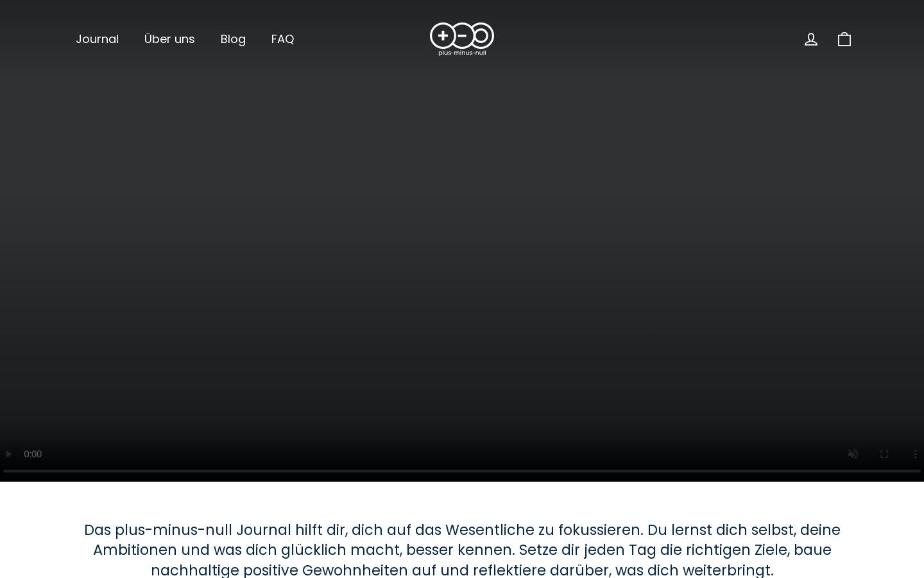Open the FAQ page
This screenshot has width=924, height=578.
coord(283,39)
